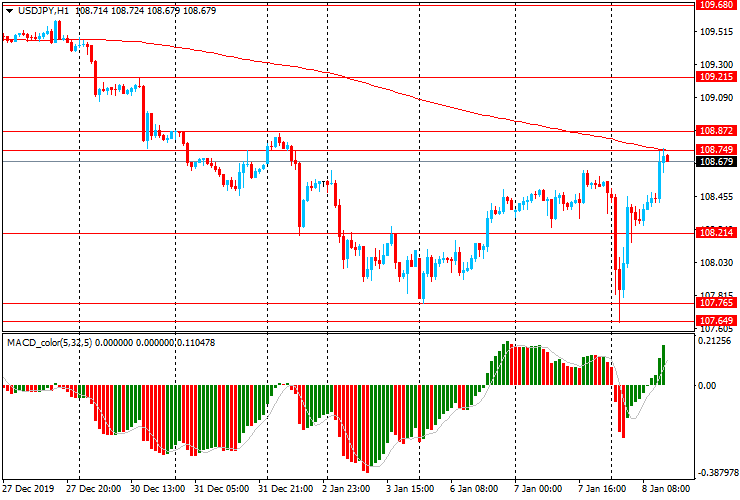Select the OHLC quote ending 108.679
Image resolution: width=740 pixels, height=500 pixels.
[146, 10]
